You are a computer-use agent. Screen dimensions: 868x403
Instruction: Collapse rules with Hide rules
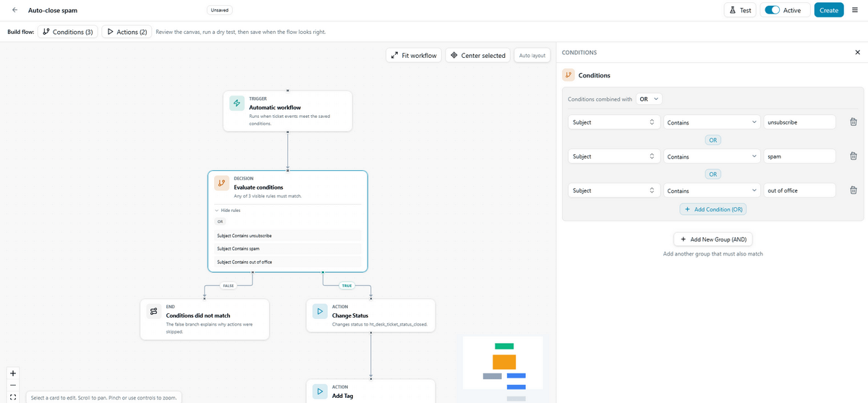click(227, 210)
